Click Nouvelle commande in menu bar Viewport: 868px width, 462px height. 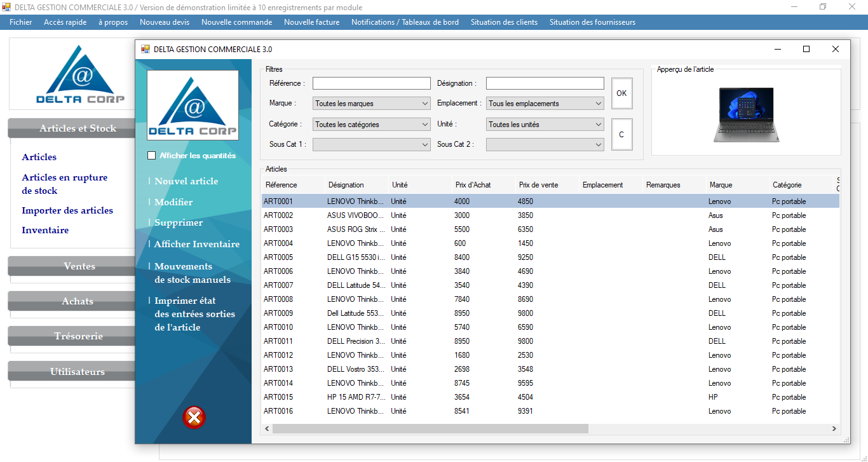coord(236,22)
